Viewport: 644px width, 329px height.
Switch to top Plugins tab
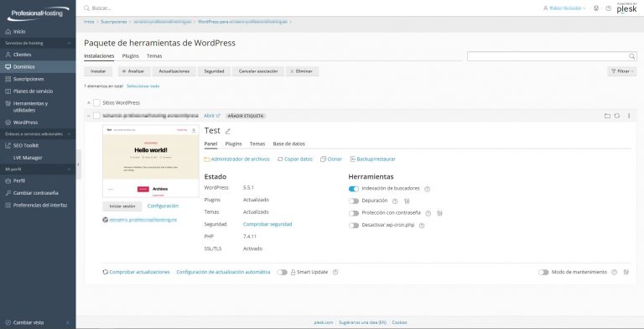[x=130, y=56]
